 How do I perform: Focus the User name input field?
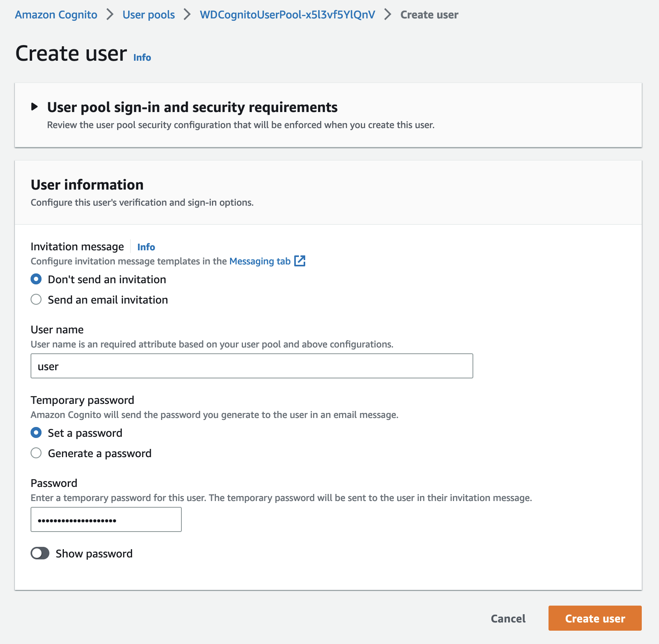click(251, 366)
